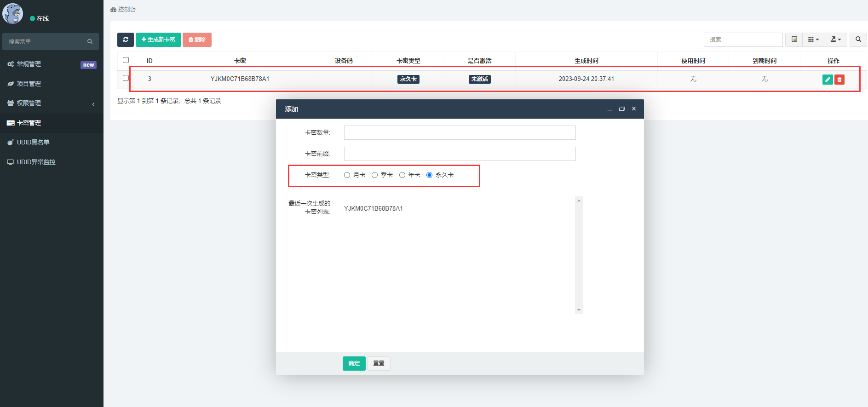
Task: Expand the 权限管理 sidebar menu
Action: pyautogui.click(x=52, y=103)
